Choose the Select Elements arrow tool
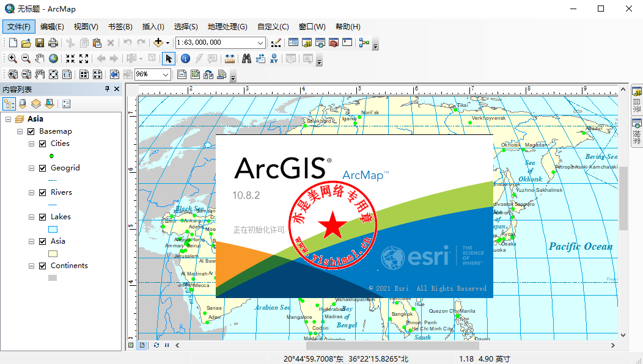The height and width of the screenshot is (364, 643). tap(169, 59)
